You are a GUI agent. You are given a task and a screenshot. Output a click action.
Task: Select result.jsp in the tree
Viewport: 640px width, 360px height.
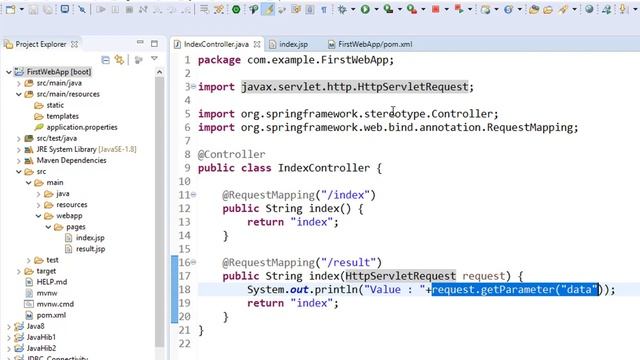[90, 249]
